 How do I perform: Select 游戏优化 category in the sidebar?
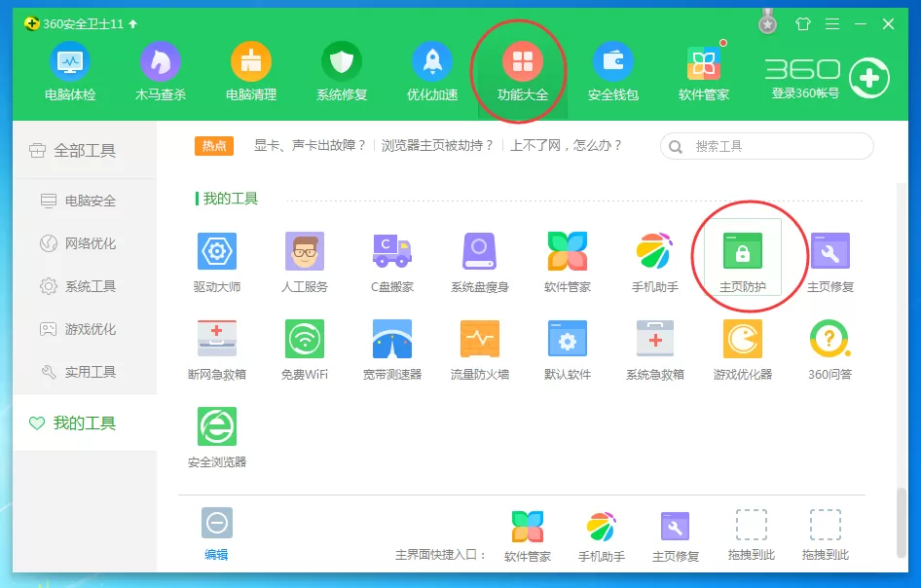click(x=85, y=329)
